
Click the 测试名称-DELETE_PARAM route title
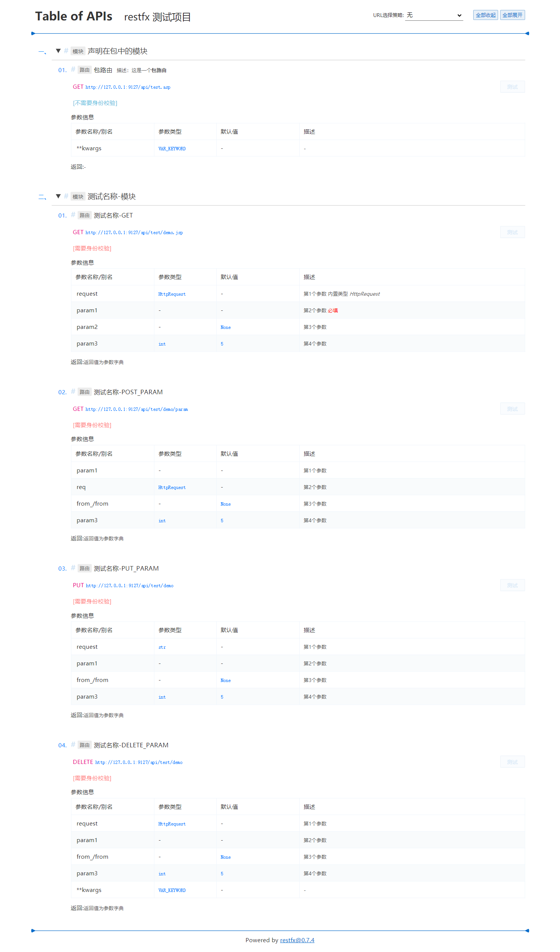131,745
